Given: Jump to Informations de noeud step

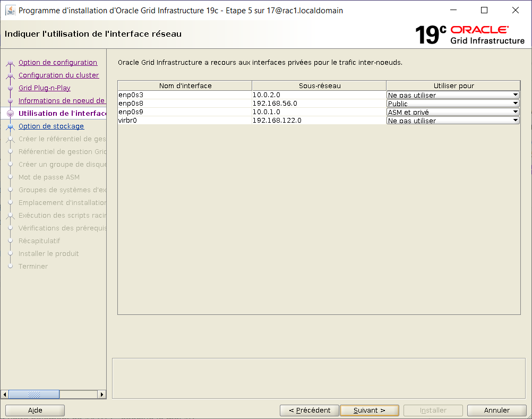Looking at the screenshot, I should 62,100.
